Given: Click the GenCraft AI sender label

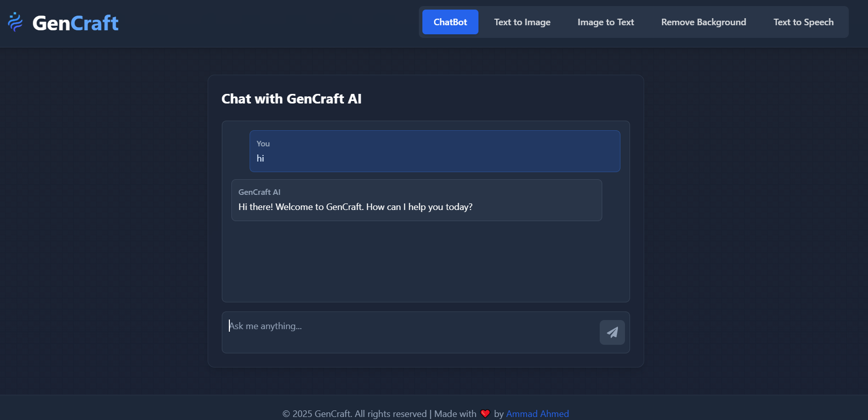Looking at the screenshot, I should [x=259, y=192].
